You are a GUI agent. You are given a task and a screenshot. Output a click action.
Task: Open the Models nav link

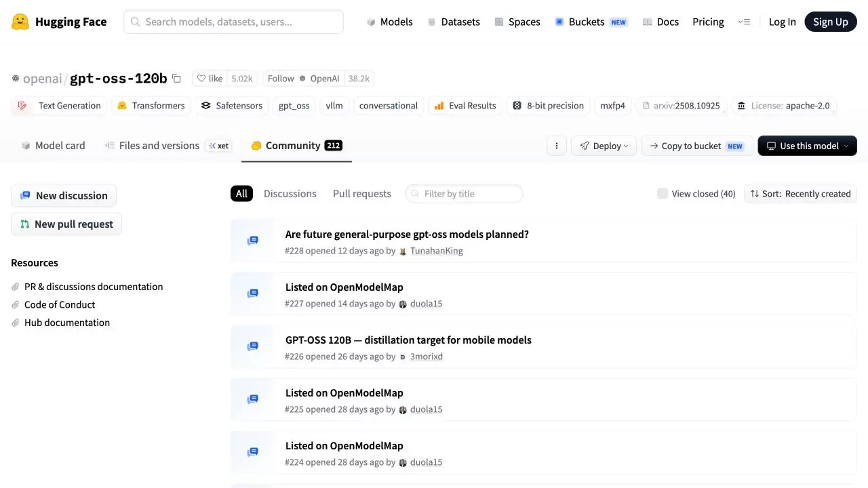click(x=389, y=22)
